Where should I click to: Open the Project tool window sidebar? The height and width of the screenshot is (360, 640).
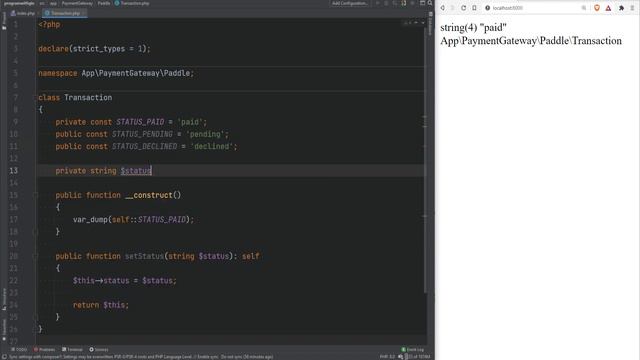click(4, 20)
